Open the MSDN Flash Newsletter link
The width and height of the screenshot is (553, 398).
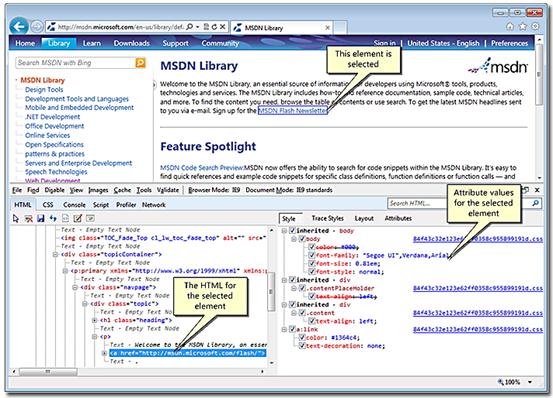pos(293,111)
